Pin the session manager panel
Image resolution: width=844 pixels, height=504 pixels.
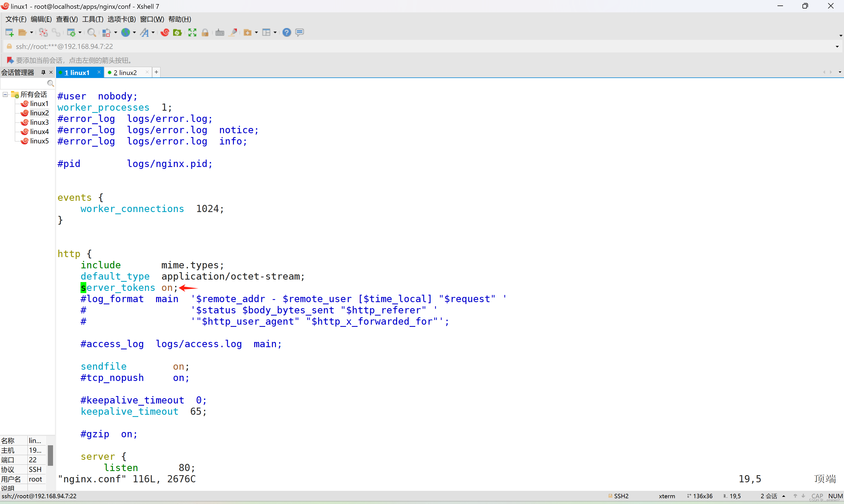click(x=43, y=72)
